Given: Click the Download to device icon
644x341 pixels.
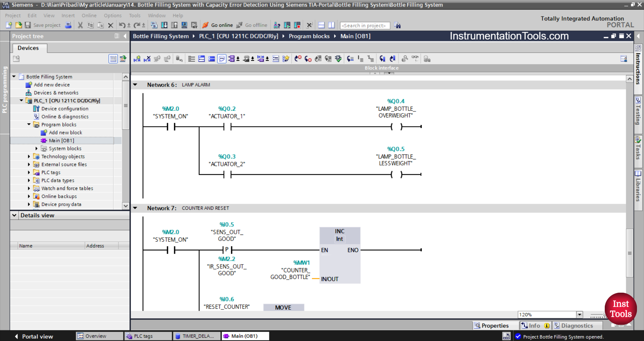Looking at the screenshot, I should click(164, 25).
